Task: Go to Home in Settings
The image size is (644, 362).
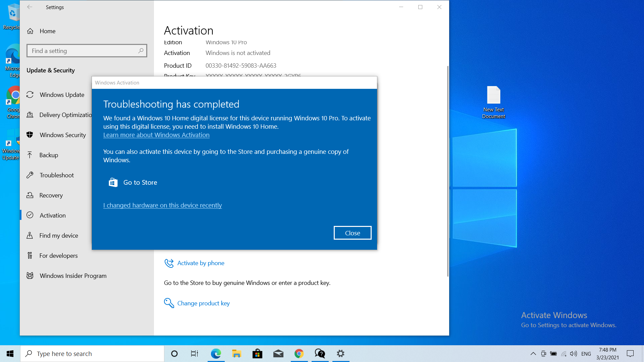Action: pos(47,31)
